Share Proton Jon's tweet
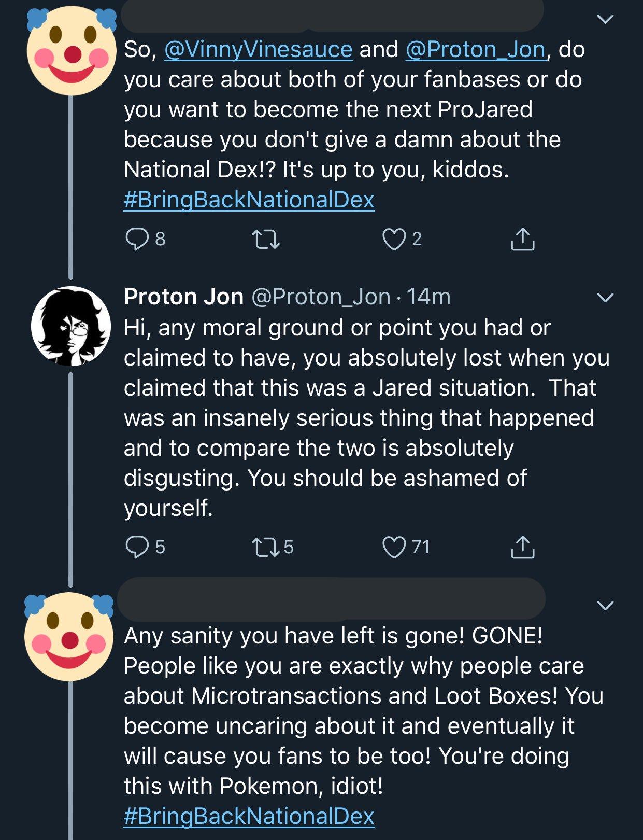 tap(522, 547)
